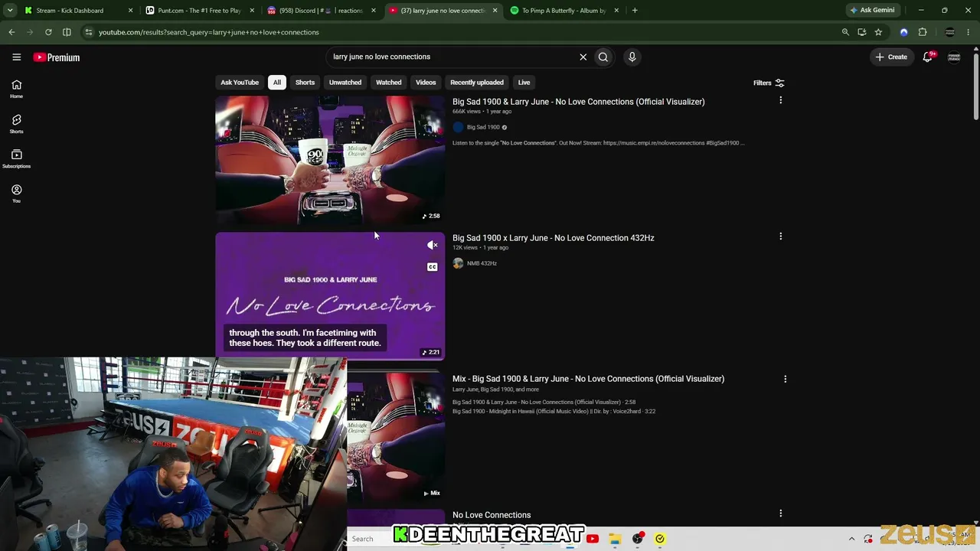The height and width of the screenshot is (551, 980).
Task: Go back to the previous page
Action: coord(11,32)
